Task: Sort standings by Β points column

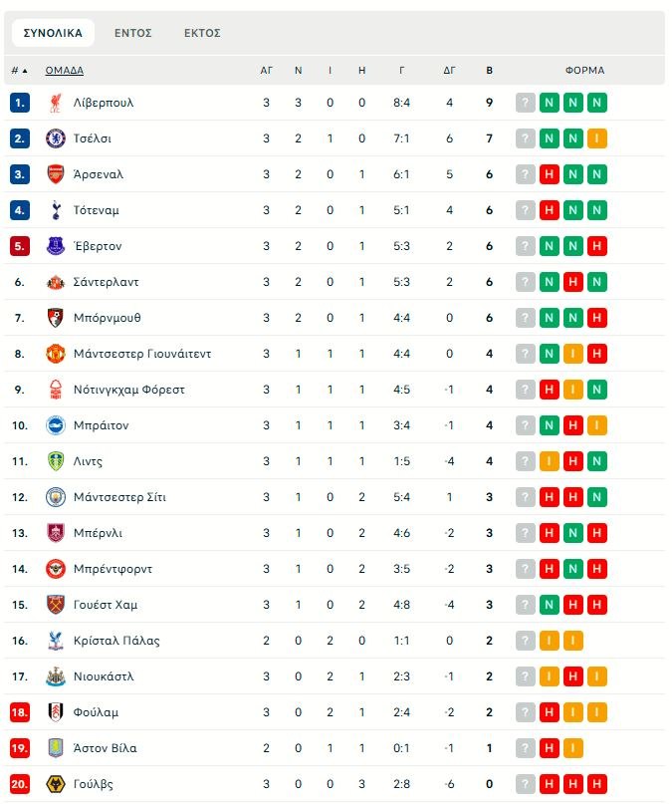Action: pos(489,71)
